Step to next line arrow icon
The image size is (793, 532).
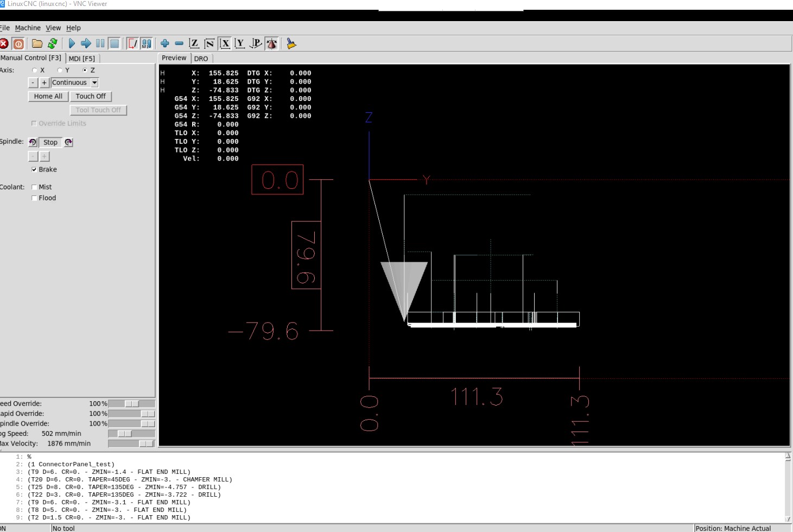coord(86,43)
